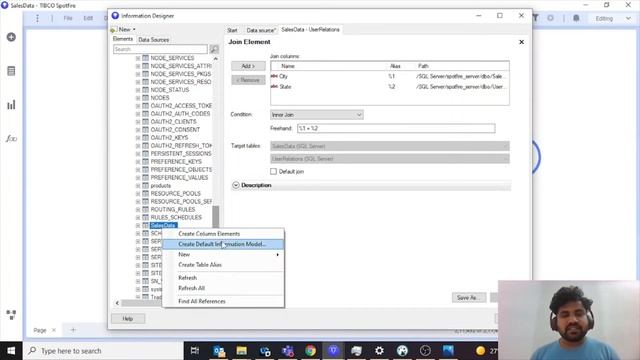
Task: Expand the OAUTH2_CLIENTS tree node
Action: point(138,122)
